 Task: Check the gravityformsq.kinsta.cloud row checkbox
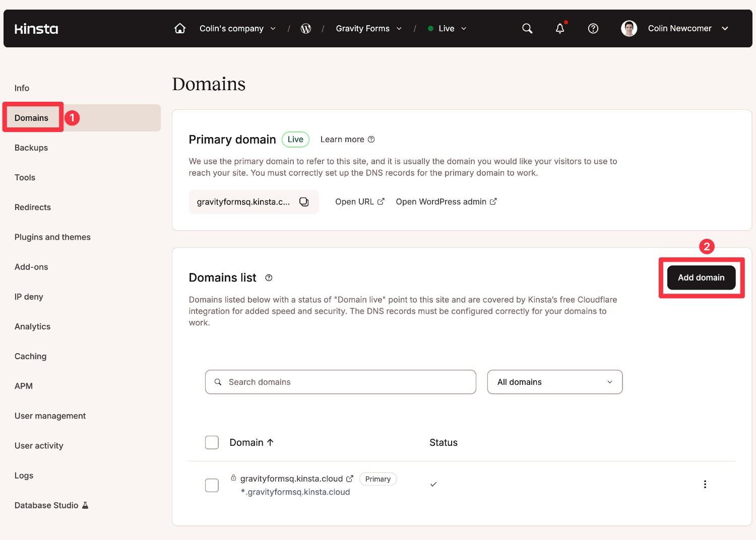(x=212, y=485)
